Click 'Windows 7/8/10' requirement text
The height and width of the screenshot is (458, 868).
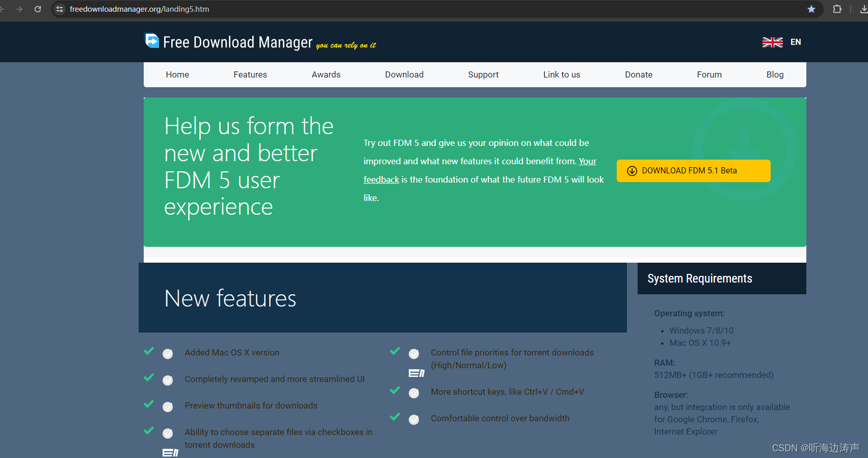pos(701,330)
